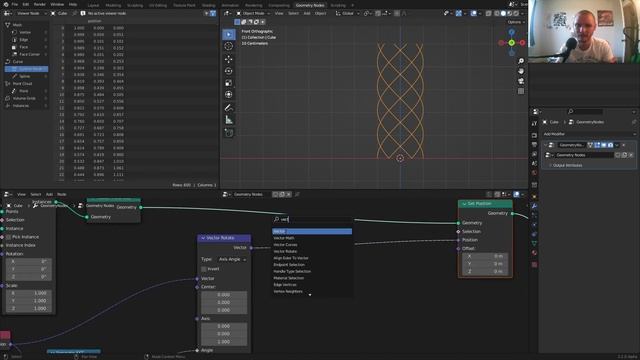Choose Vector Math in search results
Screen dimensions: 640x360
[312, 238]
